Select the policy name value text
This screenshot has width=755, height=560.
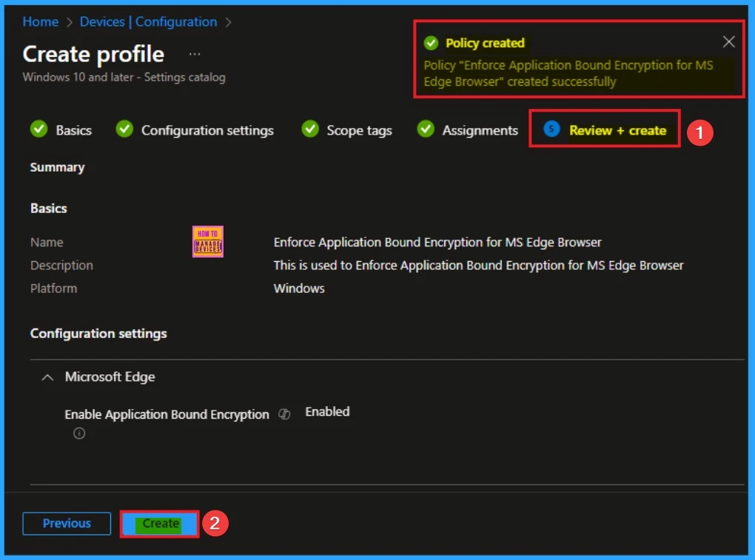click(437, 242)
